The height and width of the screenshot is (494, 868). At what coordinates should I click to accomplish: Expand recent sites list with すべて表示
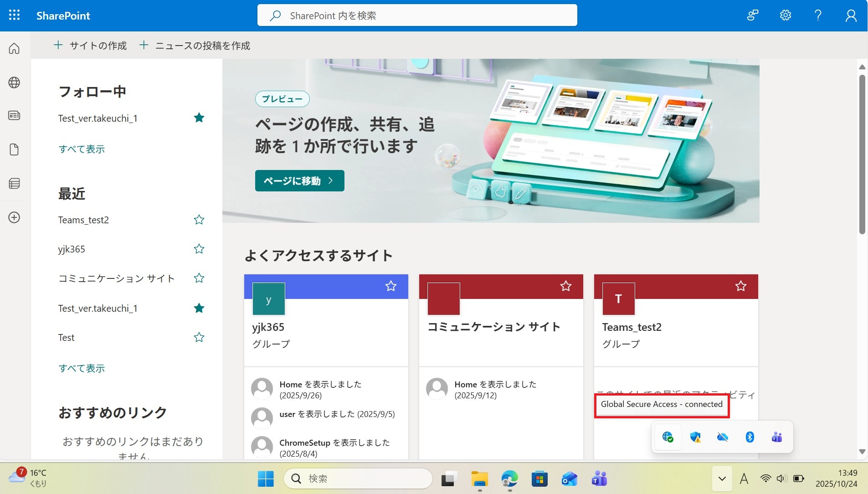(82, 368)
